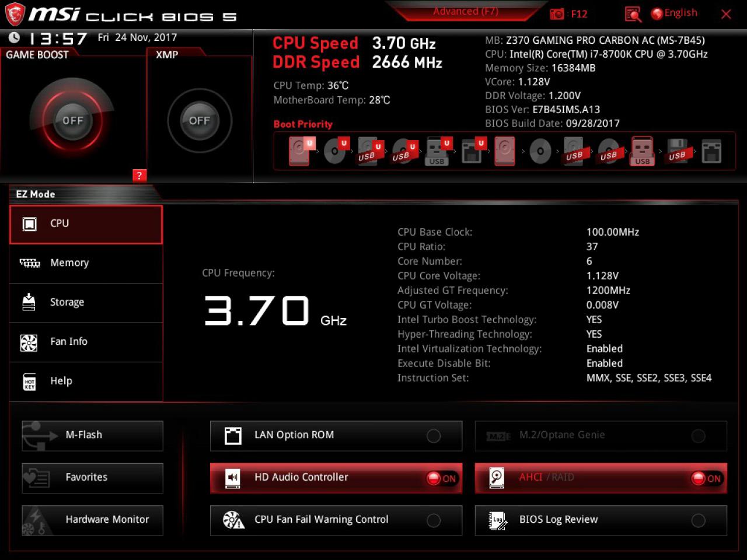
Task: Click the CPU Speed 3.70 GHz readout
Action: (354, 43)
